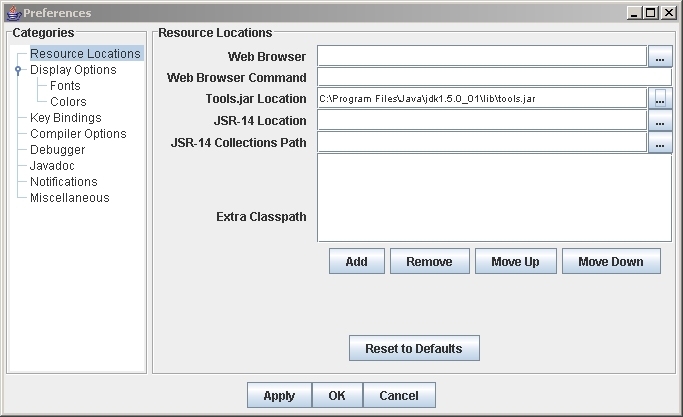Viewport: 683px width, 417px height.
Task: Click browse button for Tools.jar Location
Action: [660, 98]
